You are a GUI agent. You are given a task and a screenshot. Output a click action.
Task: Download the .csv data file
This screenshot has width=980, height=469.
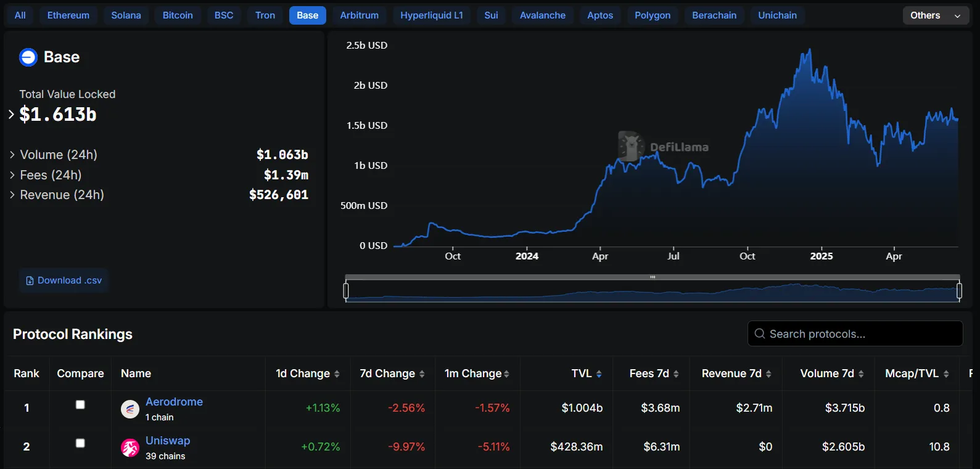click(64, 280)
